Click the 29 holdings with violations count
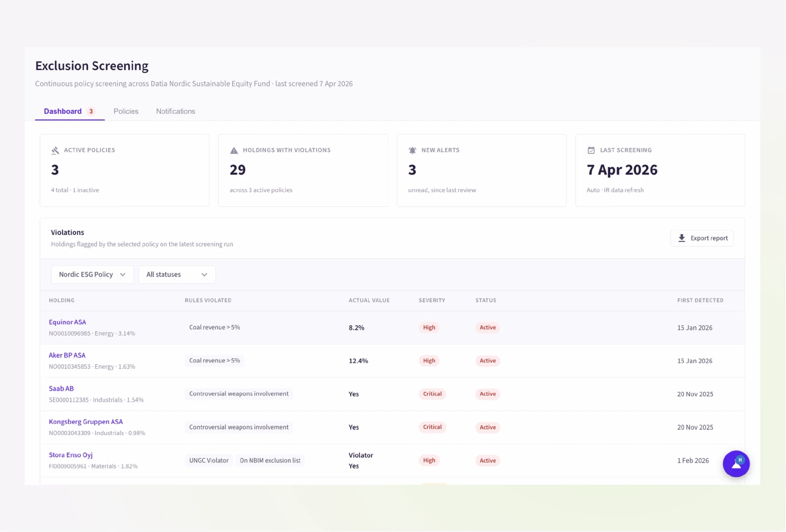 click(x=238, y=170)
